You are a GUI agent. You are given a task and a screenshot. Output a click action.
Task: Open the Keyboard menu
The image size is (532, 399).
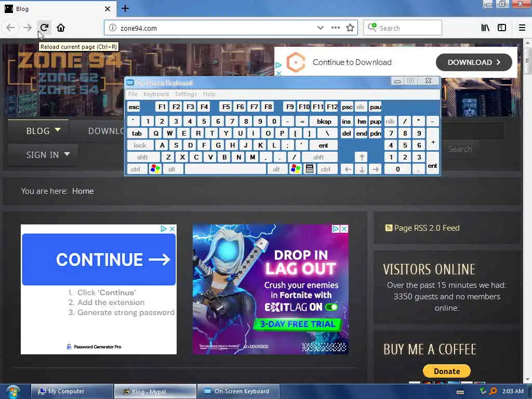click(x=156, y=94)
